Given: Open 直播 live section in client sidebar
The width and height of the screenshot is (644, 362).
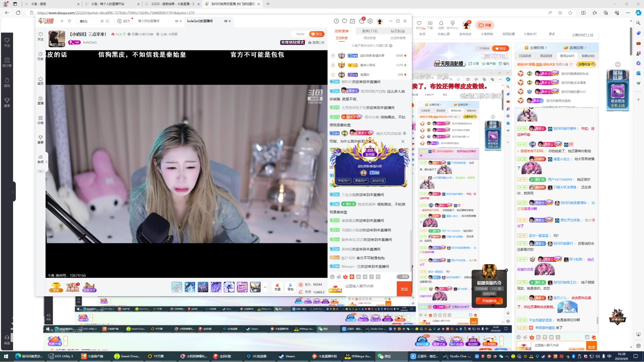Looking at the screenshot, I should coord(40,101).
